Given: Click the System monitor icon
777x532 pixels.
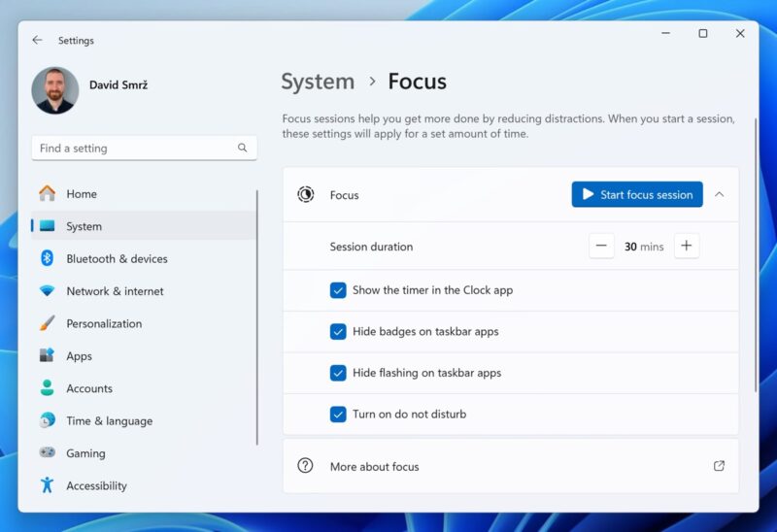Looking at the screenshot, I should pos(47,226).
